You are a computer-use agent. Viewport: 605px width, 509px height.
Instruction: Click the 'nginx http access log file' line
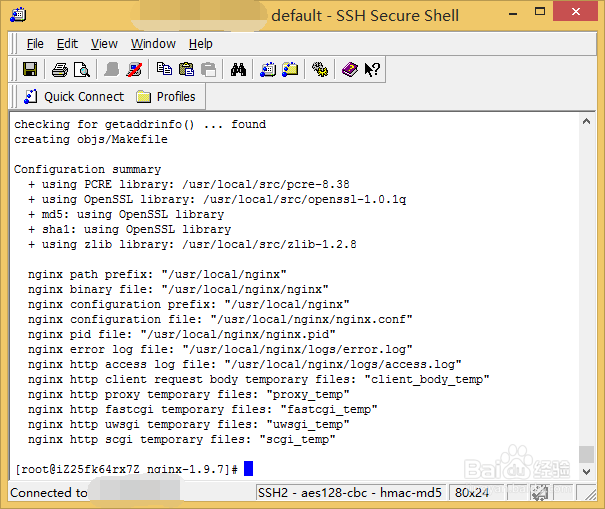tap(245, 364)
